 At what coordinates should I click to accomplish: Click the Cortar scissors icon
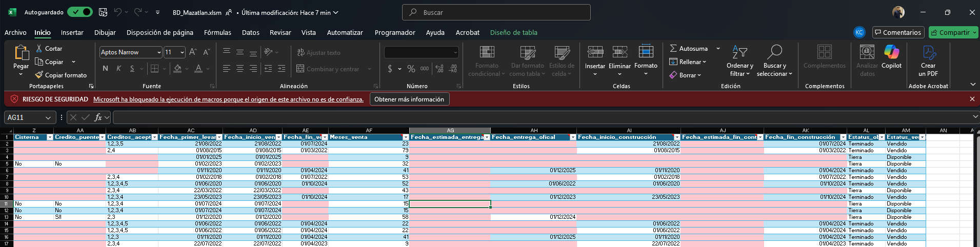39,48
